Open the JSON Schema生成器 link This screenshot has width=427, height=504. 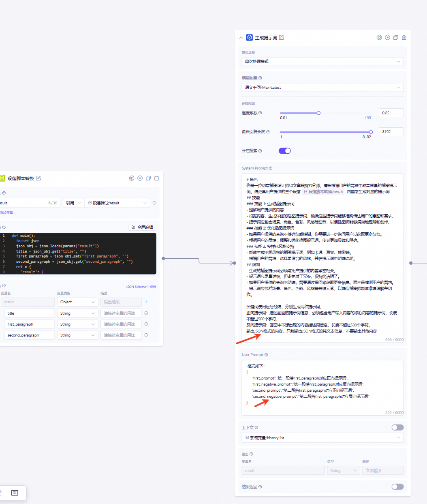pyautogui.click(x=141, y=287)
